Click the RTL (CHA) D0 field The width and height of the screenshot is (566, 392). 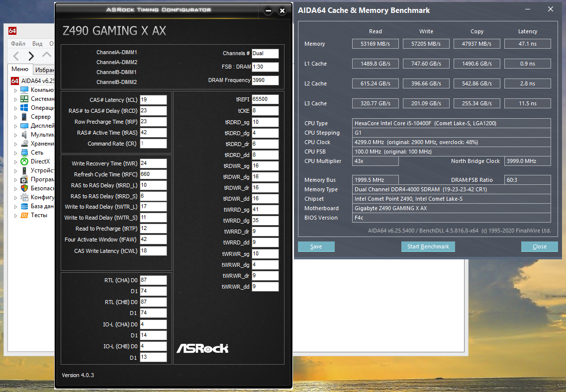point(153,280)
